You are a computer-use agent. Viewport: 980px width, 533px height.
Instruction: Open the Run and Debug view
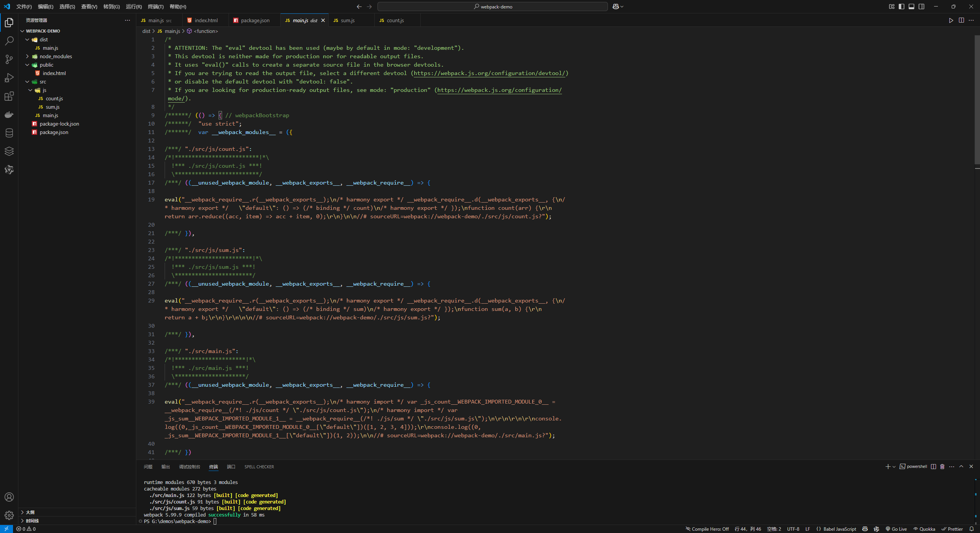click(x=9, y=78)
